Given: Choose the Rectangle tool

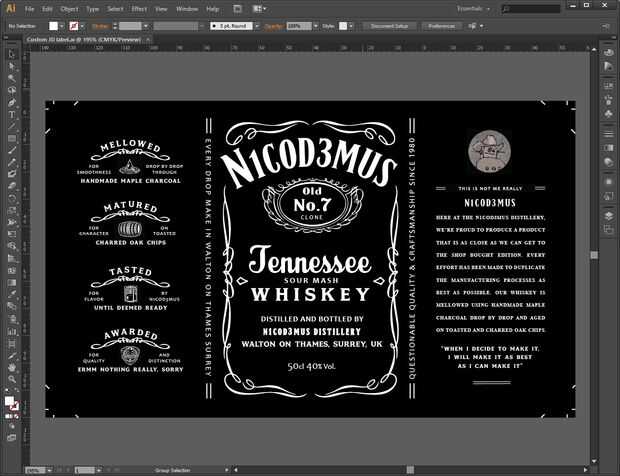Looking at the screenshot, I should click(12, 138).
